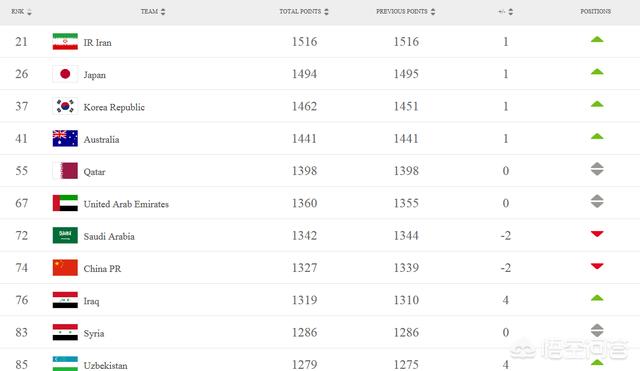Click the China PR flag icon

(x=65, y=268)
